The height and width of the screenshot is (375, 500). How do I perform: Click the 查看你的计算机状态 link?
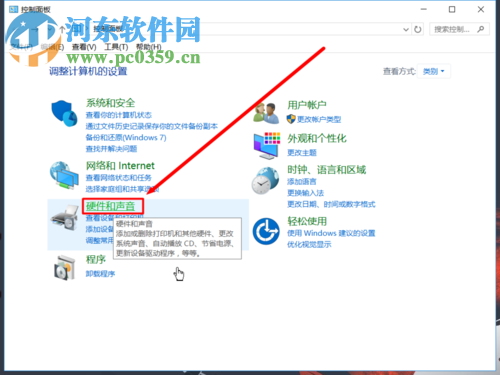(x=119, y=115)
